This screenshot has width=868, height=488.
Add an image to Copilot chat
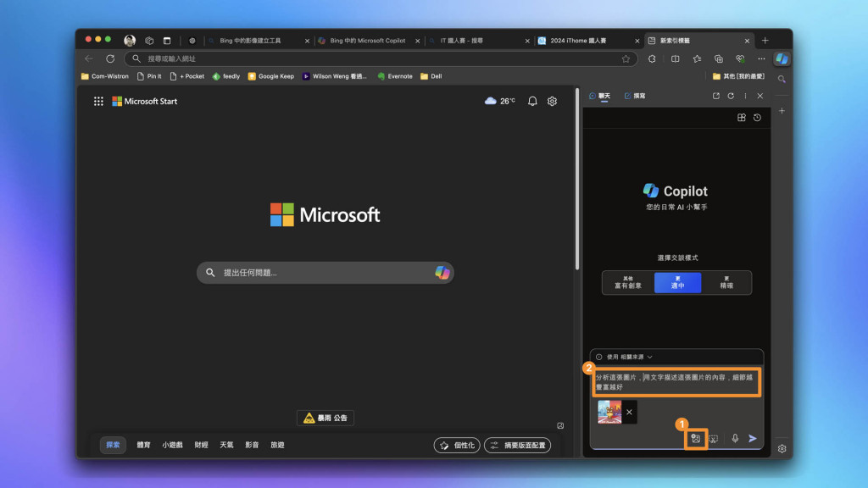coord(695,439)
